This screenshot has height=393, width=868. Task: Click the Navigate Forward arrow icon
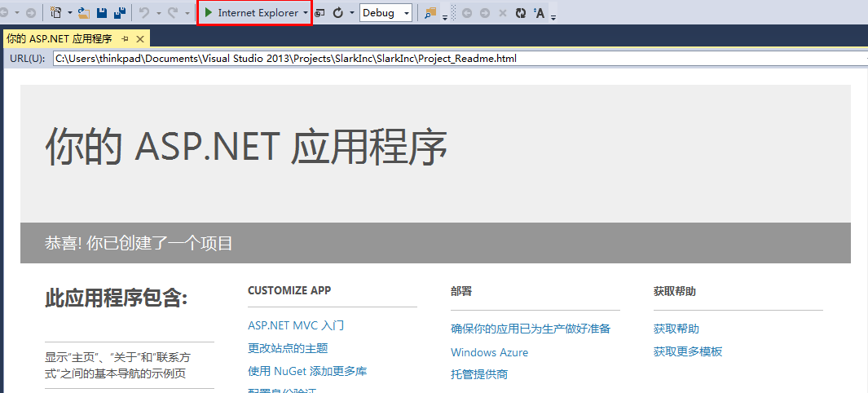(x=31, y=13)
